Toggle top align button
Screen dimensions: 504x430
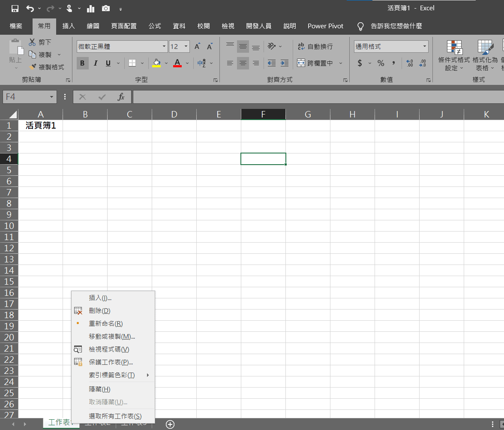(230, 46)
